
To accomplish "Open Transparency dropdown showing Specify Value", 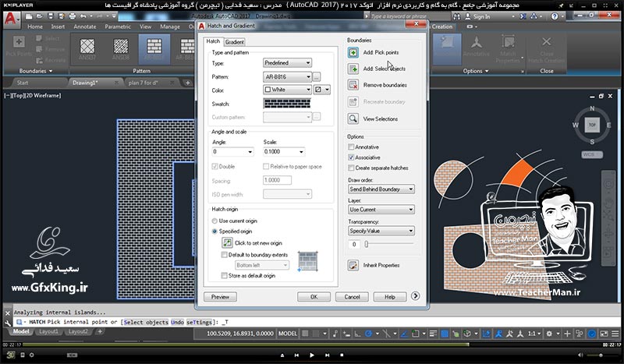I will pyautogui.click(x=381, y=231).
